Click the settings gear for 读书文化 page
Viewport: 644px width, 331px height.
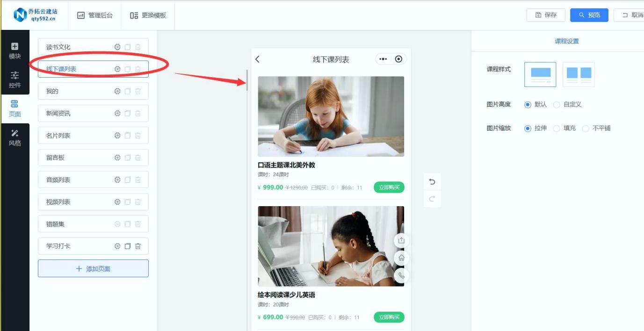pos(117,47)
